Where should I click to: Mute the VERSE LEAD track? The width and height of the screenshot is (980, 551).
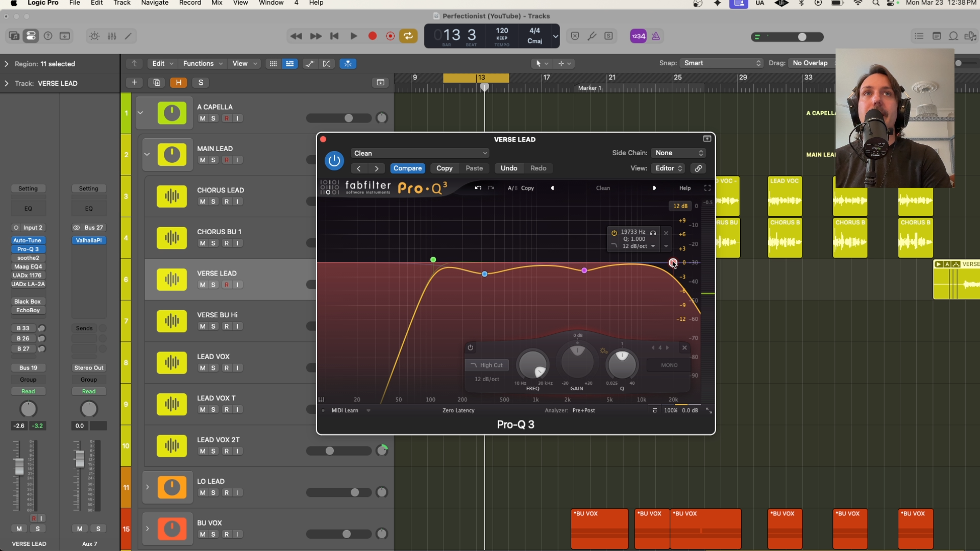click(203, 285)
